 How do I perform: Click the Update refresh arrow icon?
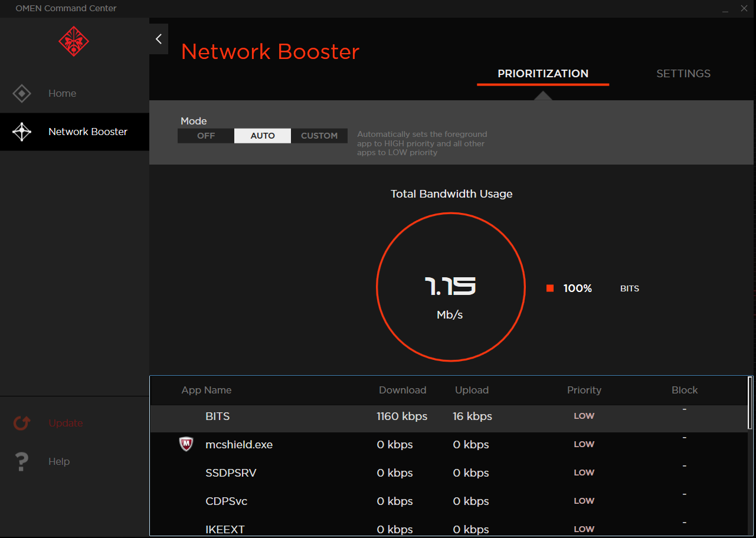click(22, 423)
